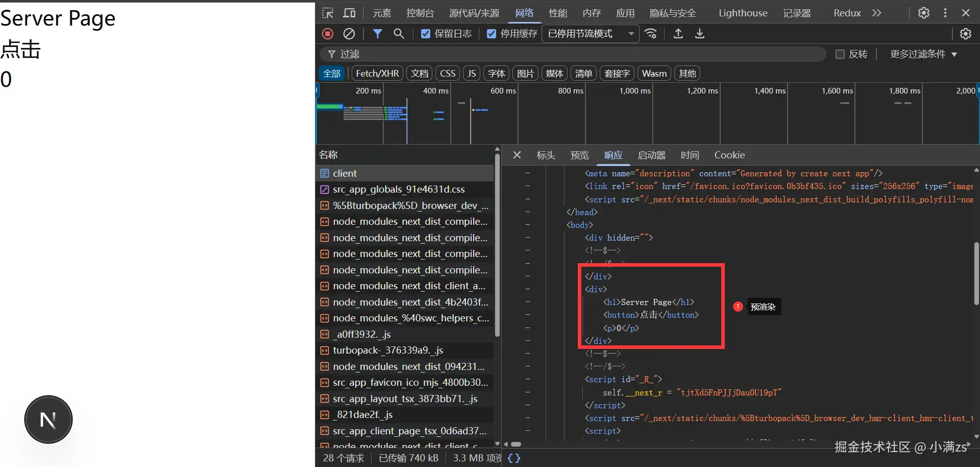The width and height of the screenshot is (980, 467).
Task: Switch to the 控制台 panel tab
Action: 420,13
